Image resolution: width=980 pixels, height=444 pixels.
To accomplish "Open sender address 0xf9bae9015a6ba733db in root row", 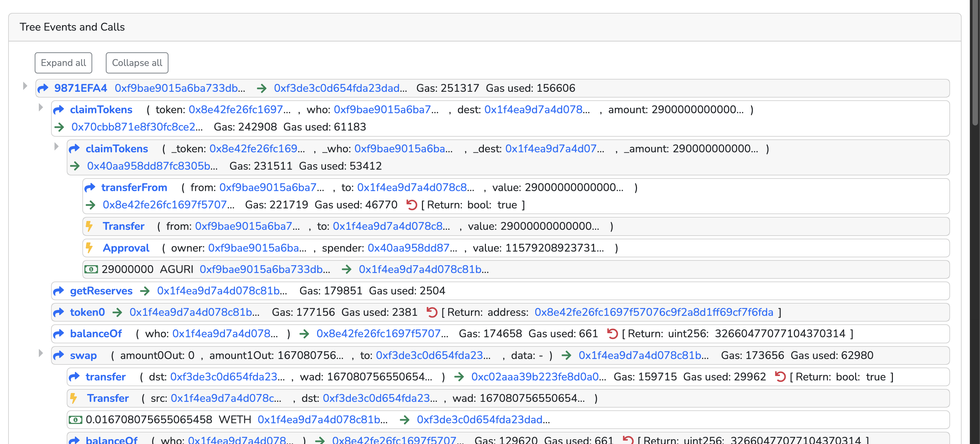I will tap(180, 88).
